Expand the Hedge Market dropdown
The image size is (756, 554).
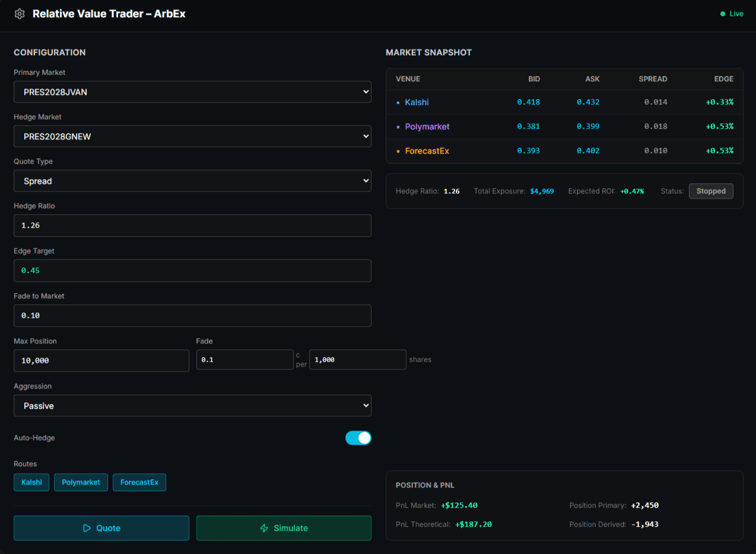click(x=192, y=136)
